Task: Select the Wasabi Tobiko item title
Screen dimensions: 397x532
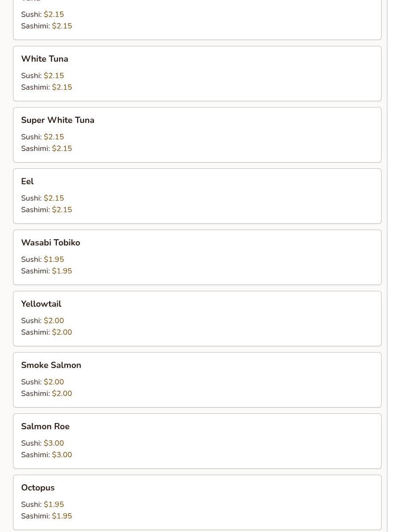Action: click(51, 243)
